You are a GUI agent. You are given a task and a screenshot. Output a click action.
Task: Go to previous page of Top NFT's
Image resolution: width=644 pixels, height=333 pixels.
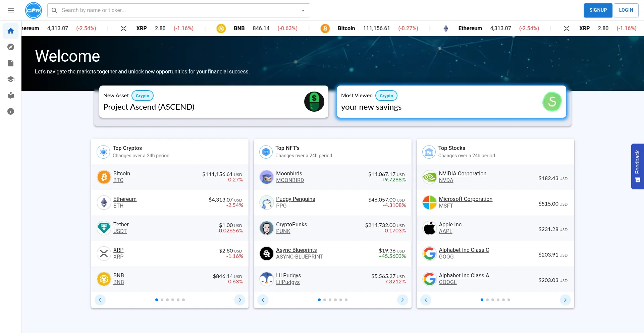click(263, 300)
